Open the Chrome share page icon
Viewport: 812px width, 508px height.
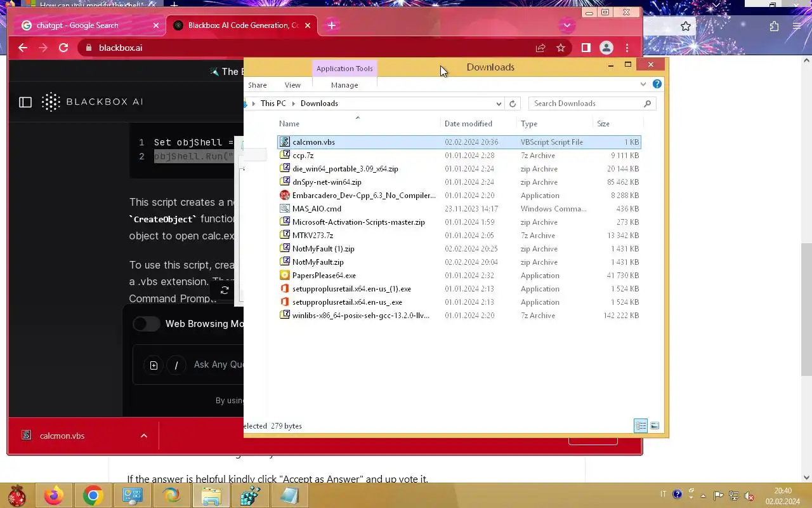click(540, 48)
